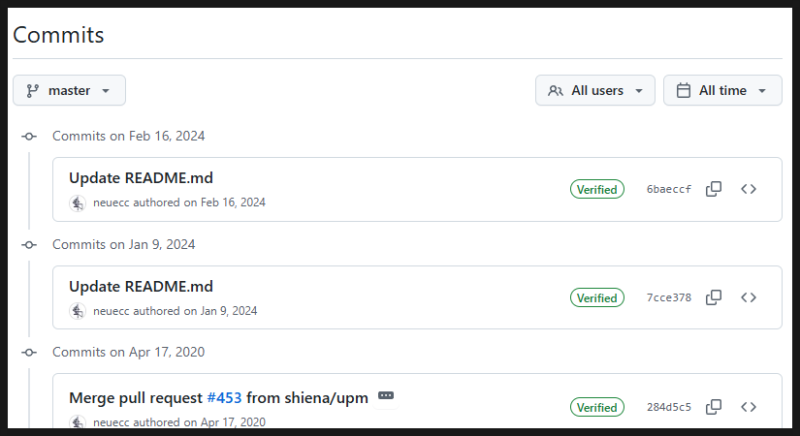This screenshot has width=800, height=436.
Task: Open commit hash 7cce378 link
Action: 669,297
